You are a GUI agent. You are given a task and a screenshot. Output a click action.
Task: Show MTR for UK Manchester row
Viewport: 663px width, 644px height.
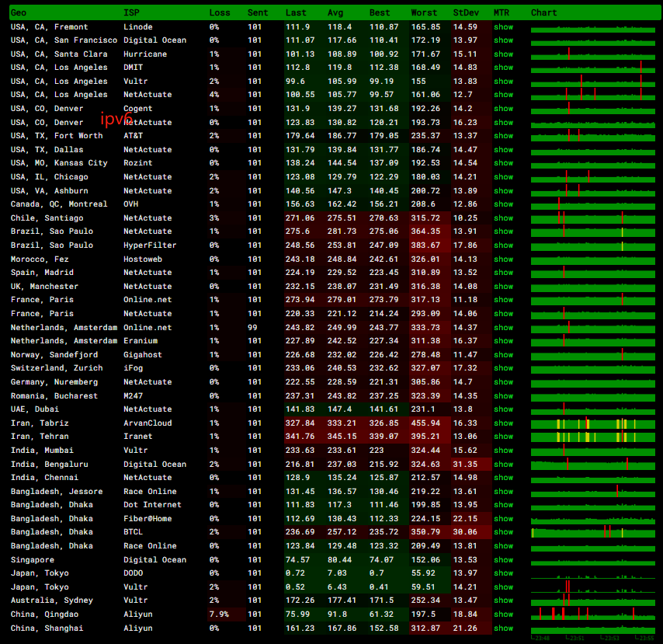(x=504, y=287)
